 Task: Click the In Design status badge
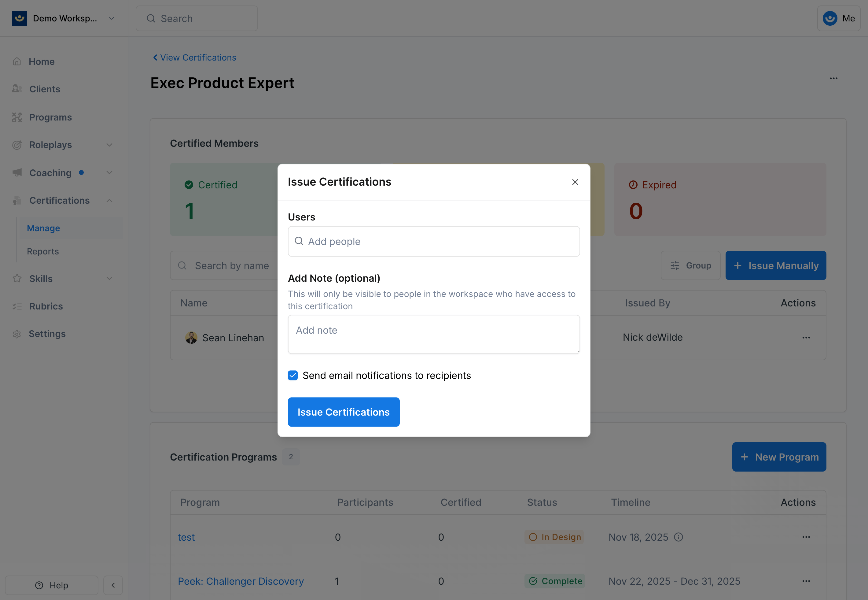coord(554,537)
